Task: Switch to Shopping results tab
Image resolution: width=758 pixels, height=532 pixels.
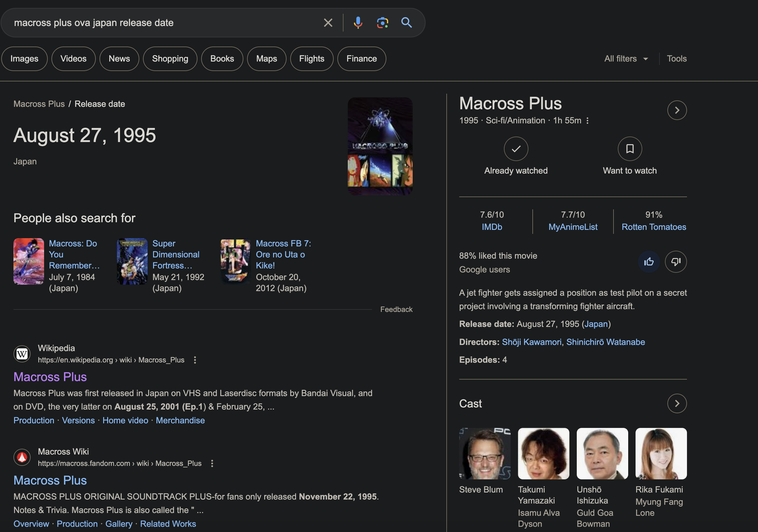Action: (170, 59)
